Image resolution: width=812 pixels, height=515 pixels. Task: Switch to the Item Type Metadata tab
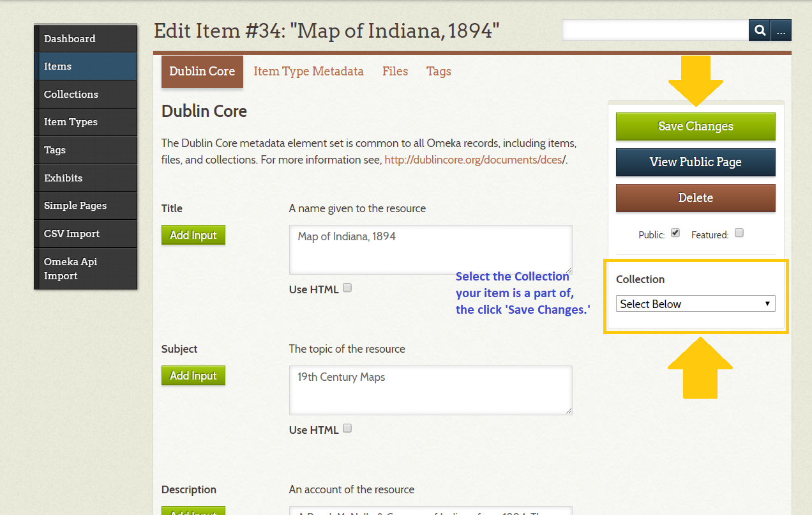(308, 72)
